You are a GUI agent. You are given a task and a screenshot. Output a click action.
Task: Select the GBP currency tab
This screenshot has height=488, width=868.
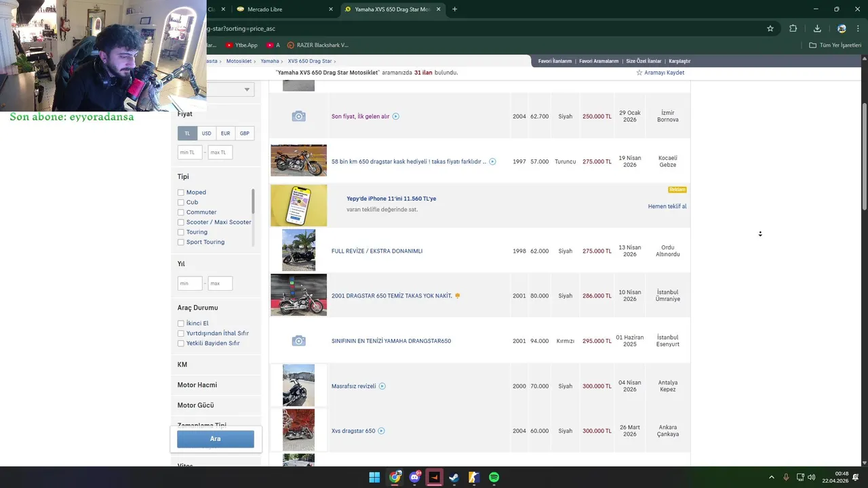pos(244,134)
